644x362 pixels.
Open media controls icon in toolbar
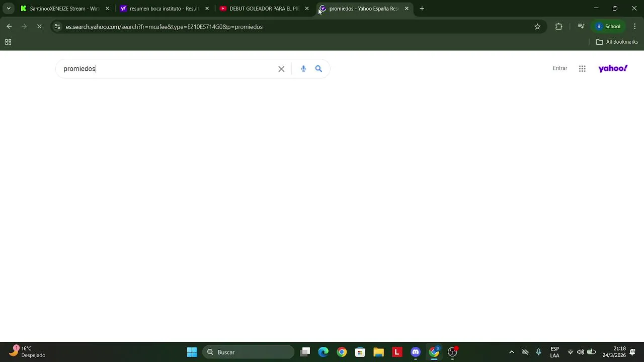[x=581, y=27]
